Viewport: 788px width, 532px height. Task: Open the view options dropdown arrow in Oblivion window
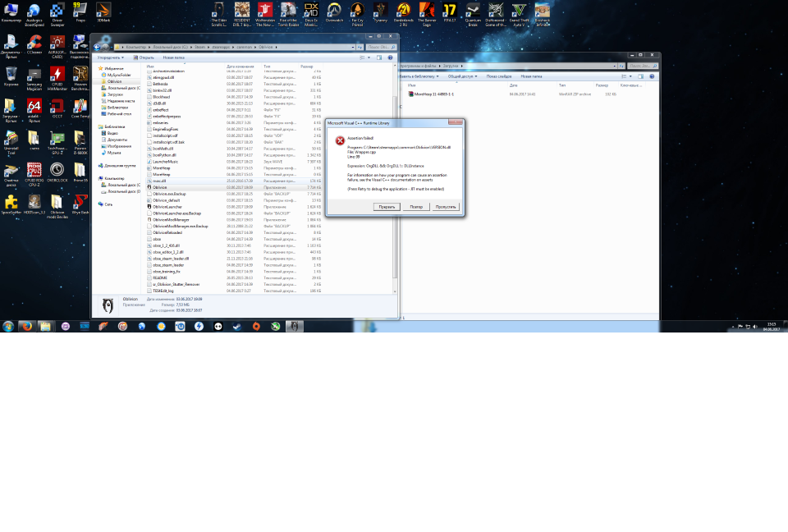pyautogui.click(x=369, y=57)
